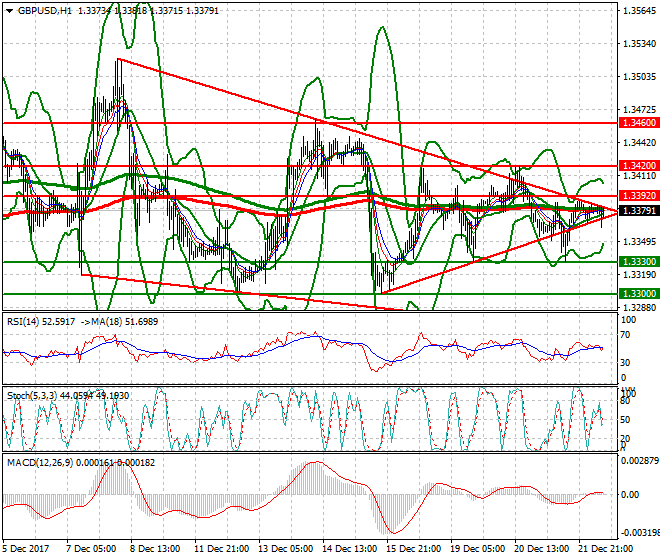Click the Stochastic scale value 50
The image size is (660, 560).
pos(626,420)
